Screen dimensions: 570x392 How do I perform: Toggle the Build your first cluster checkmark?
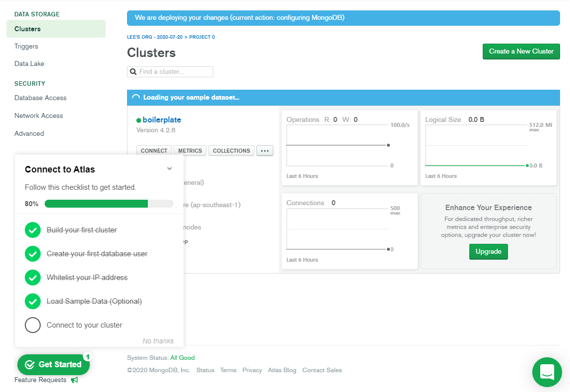click(33, 230)
